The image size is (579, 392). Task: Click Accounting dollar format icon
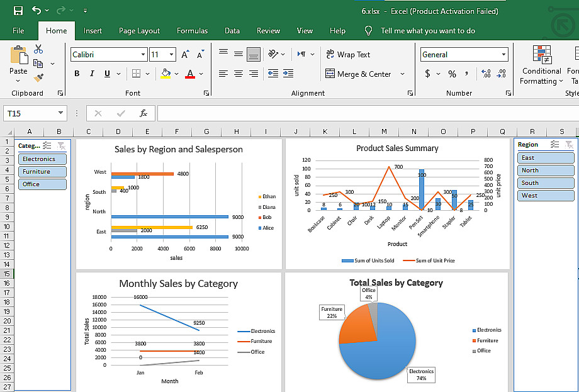point(427,74)
